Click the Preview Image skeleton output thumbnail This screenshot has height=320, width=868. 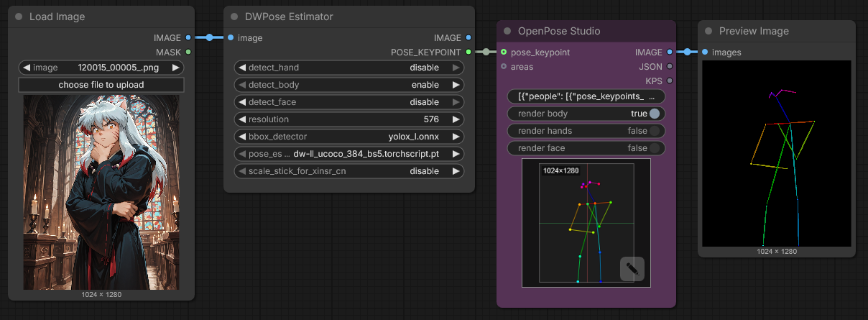[x=777, y=153]
